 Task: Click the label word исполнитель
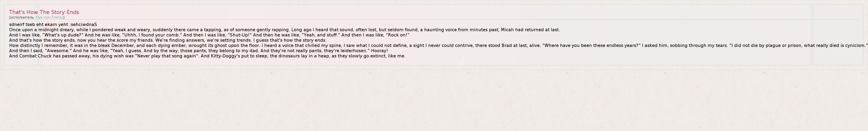tap(22, 17)
